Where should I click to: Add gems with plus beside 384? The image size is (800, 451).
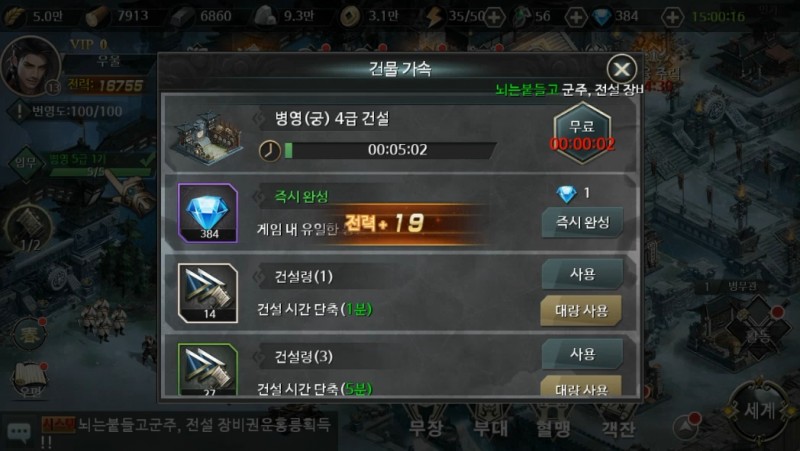(x=672, y=17)
